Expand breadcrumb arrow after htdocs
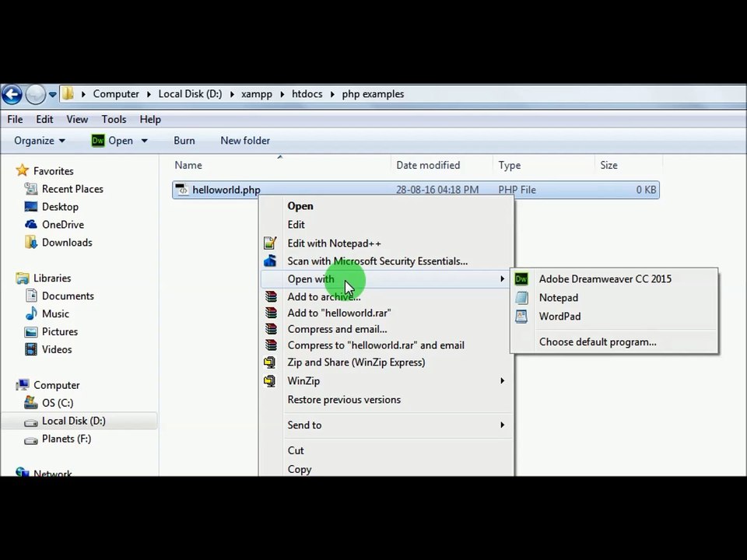This screenshot has height=560, width=747. click(x=332, y=94)
